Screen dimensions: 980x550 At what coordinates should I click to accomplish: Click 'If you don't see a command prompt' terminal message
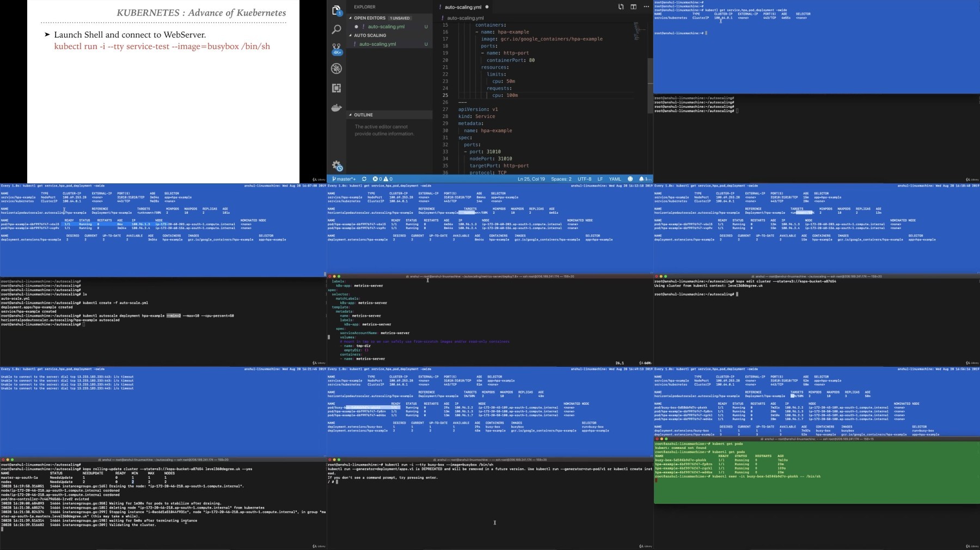click(x=383, y=478)
